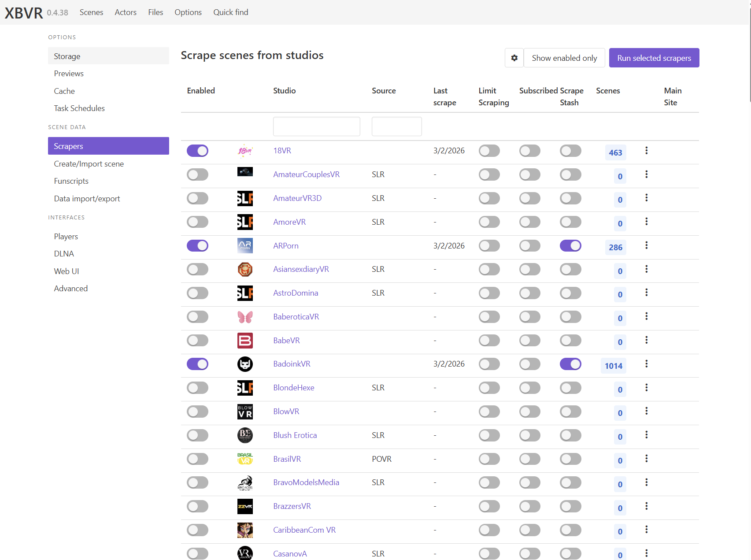Viewport: 751px width, 560px height.
Task: Click the Baberotica butterfly logo
Action: (245, 316)
